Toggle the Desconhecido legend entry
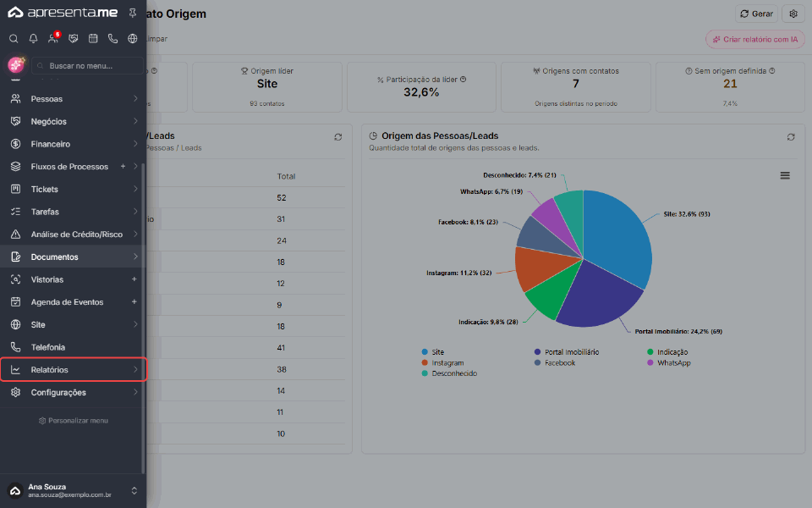This screenshot has height=508, width=812. pos(449,373)
